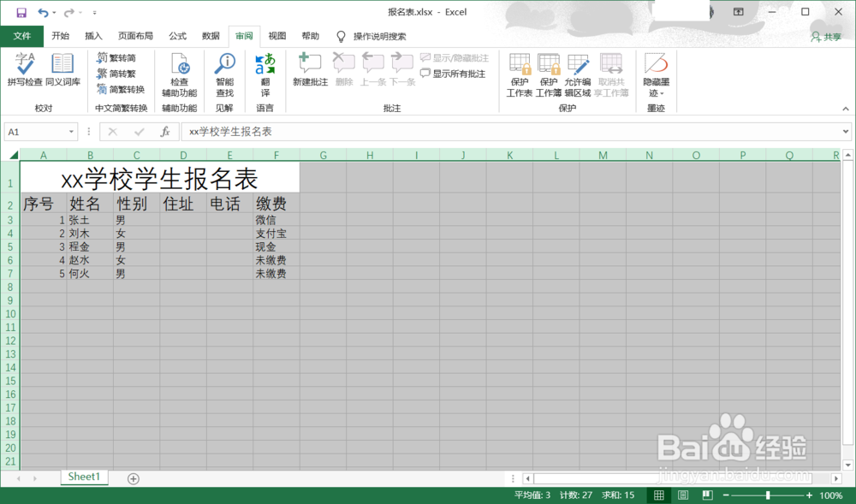856x504 pixels.
Task: Click the 共享 share button
Action: 826,37
